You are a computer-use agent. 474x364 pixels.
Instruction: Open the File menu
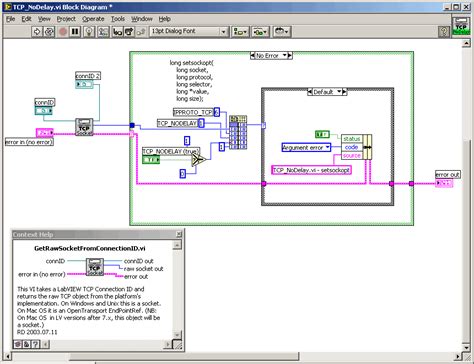[10, 19]
